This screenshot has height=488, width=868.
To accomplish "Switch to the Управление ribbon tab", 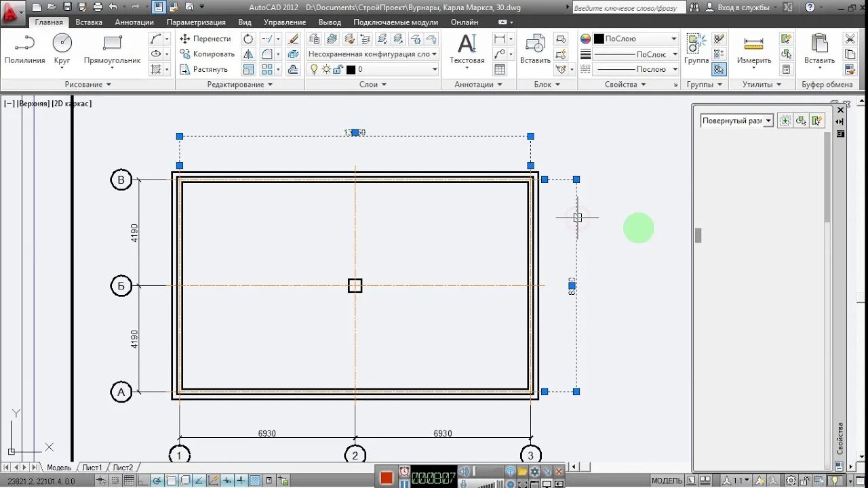I will [285, 22].
